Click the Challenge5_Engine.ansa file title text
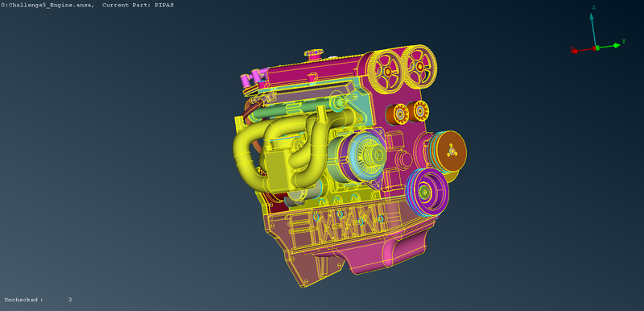 point(47,6)
